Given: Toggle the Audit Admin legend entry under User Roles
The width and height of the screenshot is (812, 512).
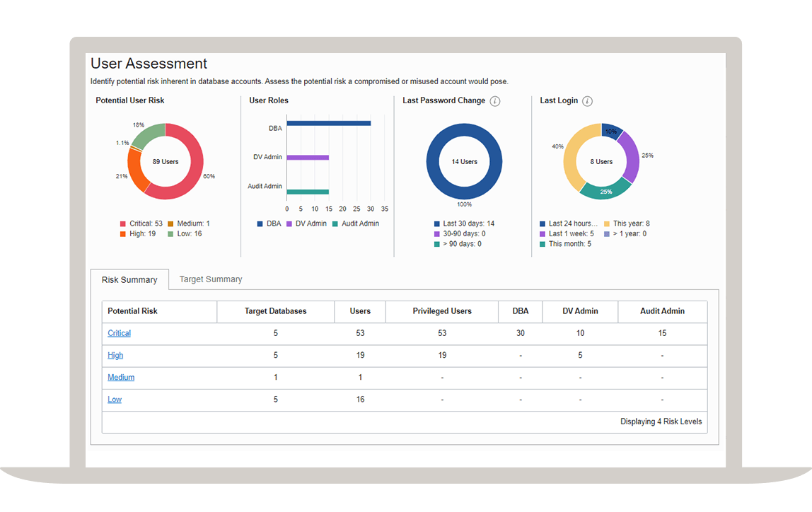Looking at the screenshot, I should [x=355, y=223].
